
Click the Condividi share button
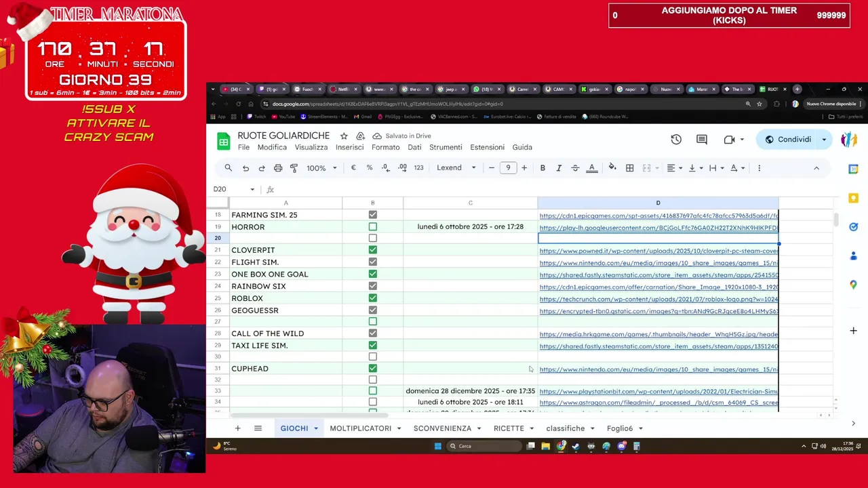pyautogui.click(x=788, y=140)
